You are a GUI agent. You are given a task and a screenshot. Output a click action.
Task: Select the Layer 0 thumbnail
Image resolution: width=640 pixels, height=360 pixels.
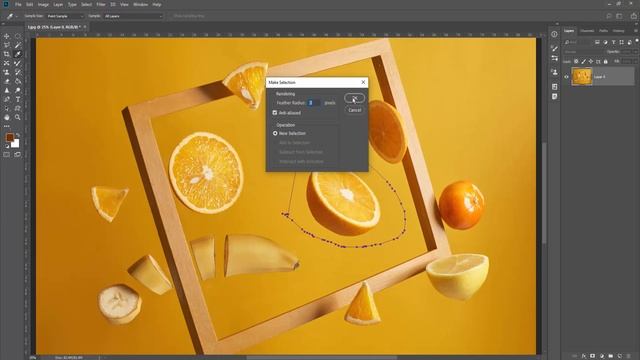(x=582, y=77)
